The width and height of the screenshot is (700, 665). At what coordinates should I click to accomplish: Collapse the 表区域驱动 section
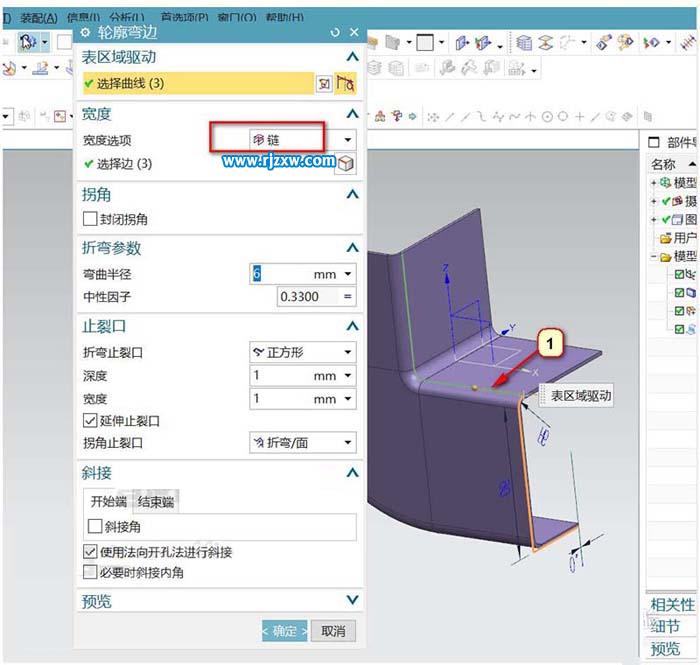pos(352,57)
